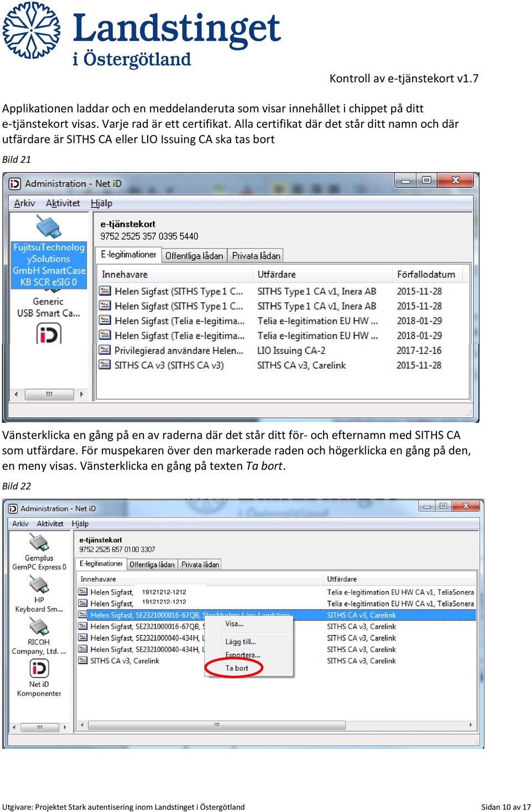The height and width of the screenshot is (812, 531).
Task: Click right arrow of Bild 22 sidebar scrollbar
Action: (65, 727)
